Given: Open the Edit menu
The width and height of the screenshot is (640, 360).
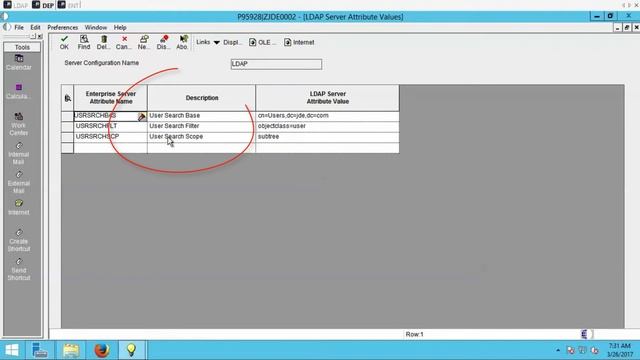Looking at the screenshot, I should coord(35,27).
